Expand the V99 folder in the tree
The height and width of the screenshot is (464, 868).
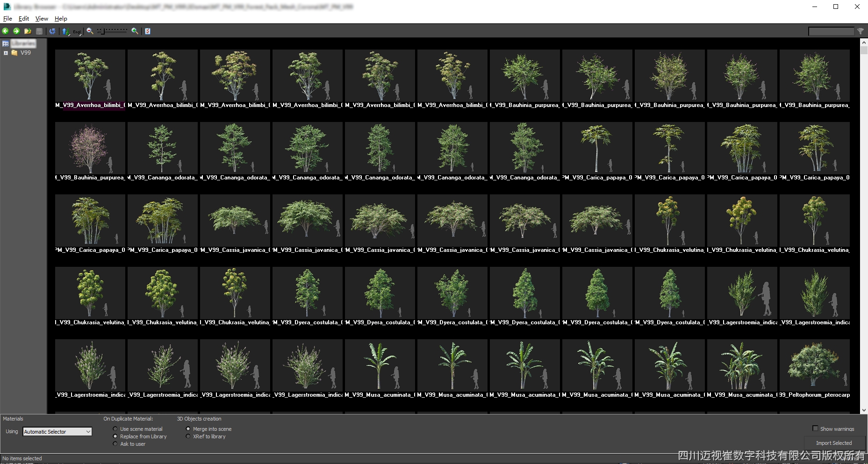coord(6,53)
